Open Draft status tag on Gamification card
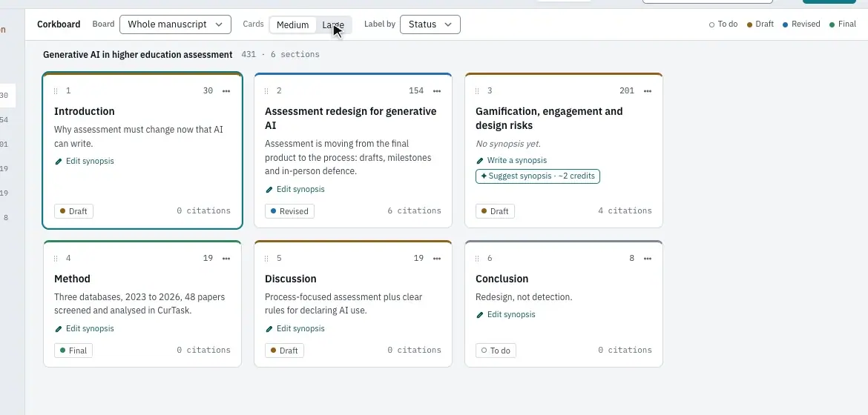 495,211
